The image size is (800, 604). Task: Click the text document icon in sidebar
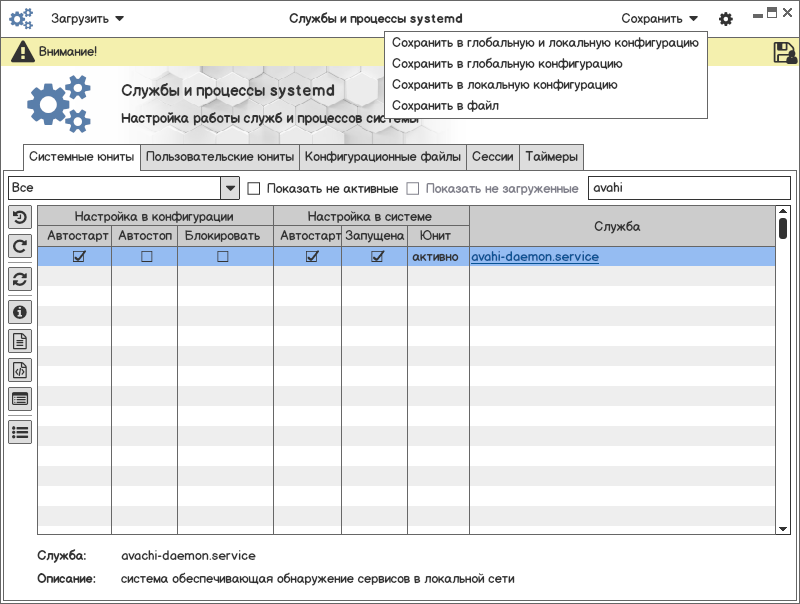(x=20, y=341)
